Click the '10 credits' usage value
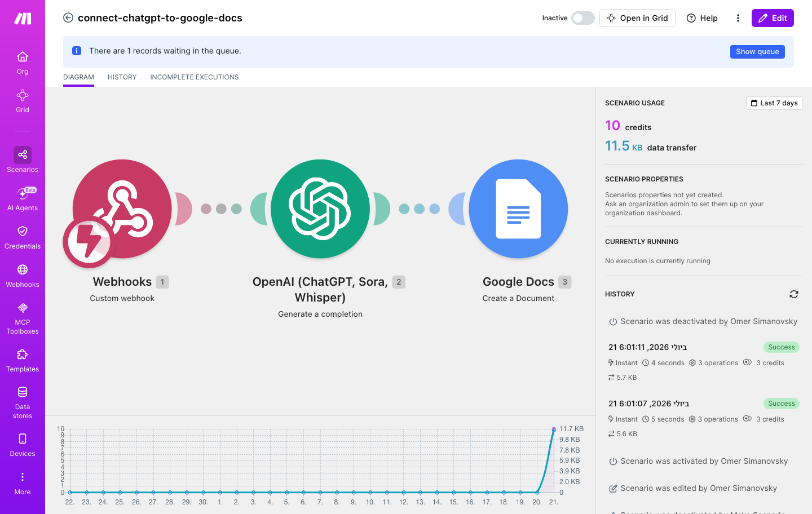 point(628,126)
